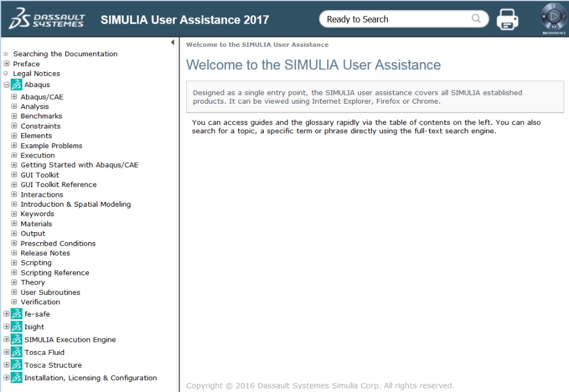Image resolution: width=569 pixels, height=392 pixels.
Task: Click the Dassault Systemes logo
Action: (46, 19)
